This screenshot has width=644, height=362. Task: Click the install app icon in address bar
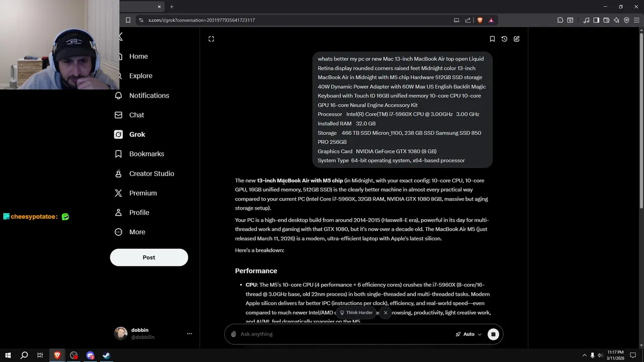[456, 20]
